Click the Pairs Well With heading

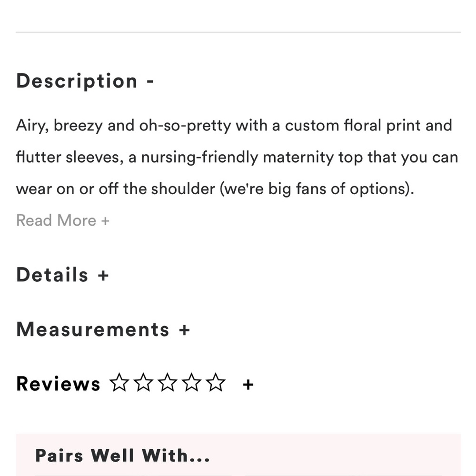click(122, 456)
